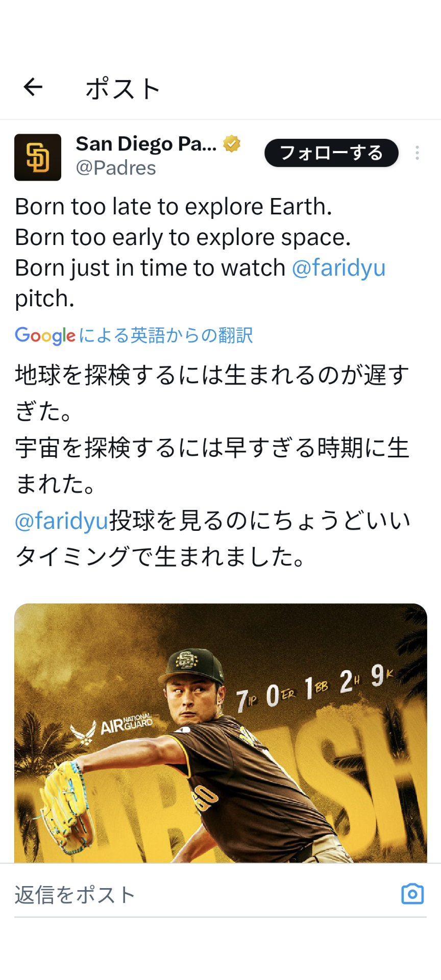Open @faridyu mention in English text
This screenshot has width=441, height=980.
tap(338, 268)
